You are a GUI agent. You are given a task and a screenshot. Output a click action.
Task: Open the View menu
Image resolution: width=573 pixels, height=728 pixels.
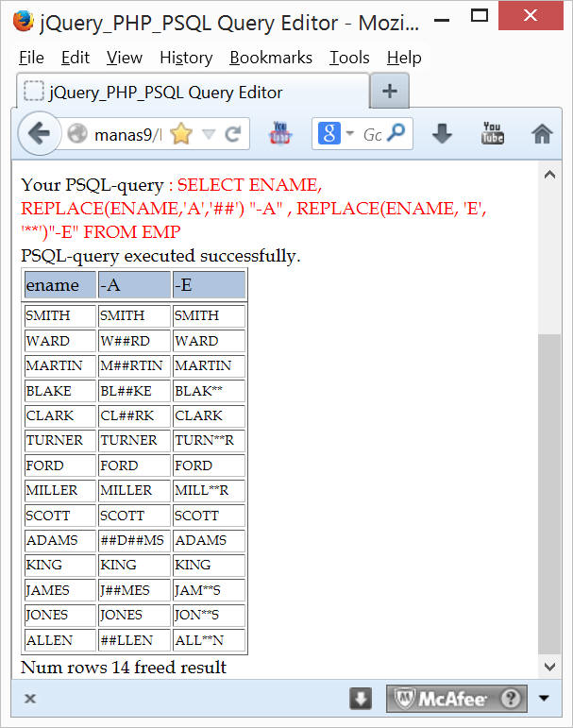(x=125, y=58)
